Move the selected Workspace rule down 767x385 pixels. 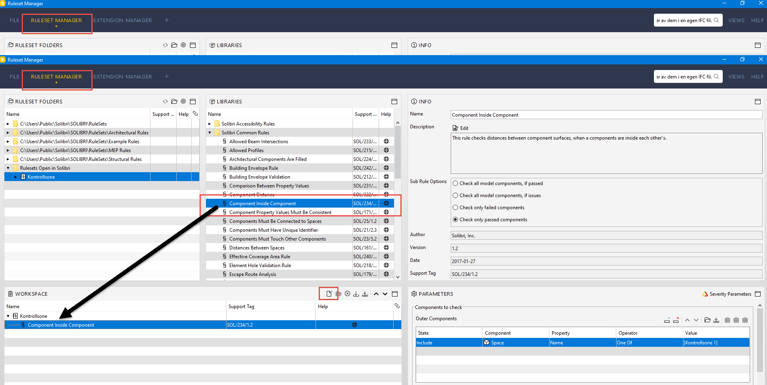click(x=385, y=294)
